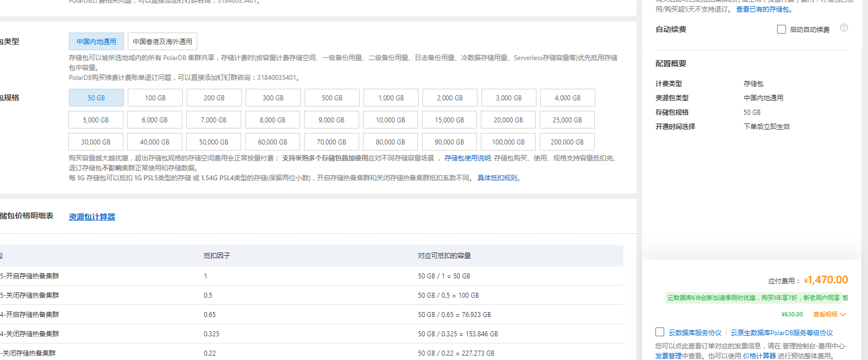Select the 7,000 GB package size
The image size is (868, 360).
point(214,120)
